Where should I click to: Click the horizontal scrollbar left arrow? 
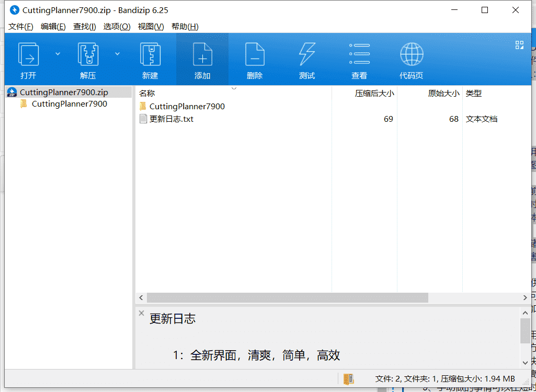click(141, 298)
